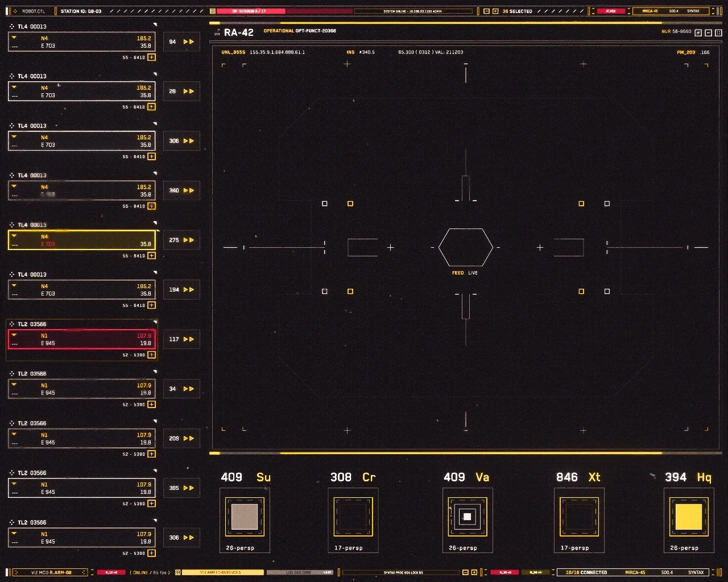Click the 385 fast-forward arrows button
The image size is (728, 582).
(182, 488)
